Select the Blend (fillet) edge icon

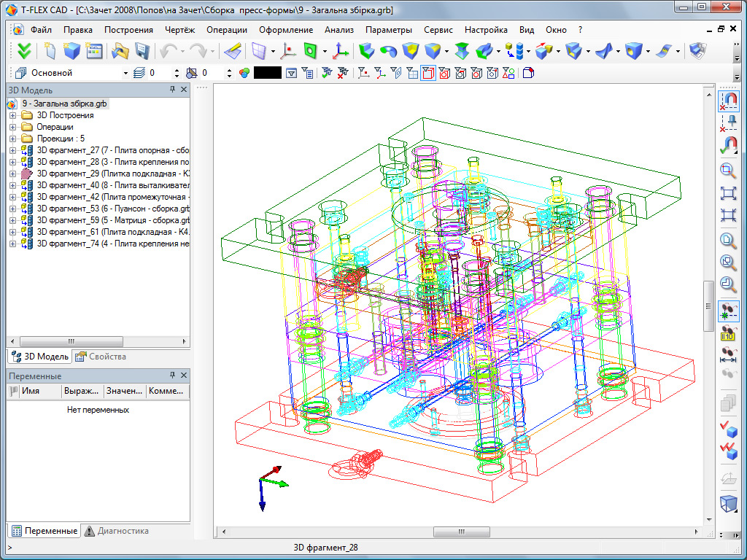click(x=432, y=51)
